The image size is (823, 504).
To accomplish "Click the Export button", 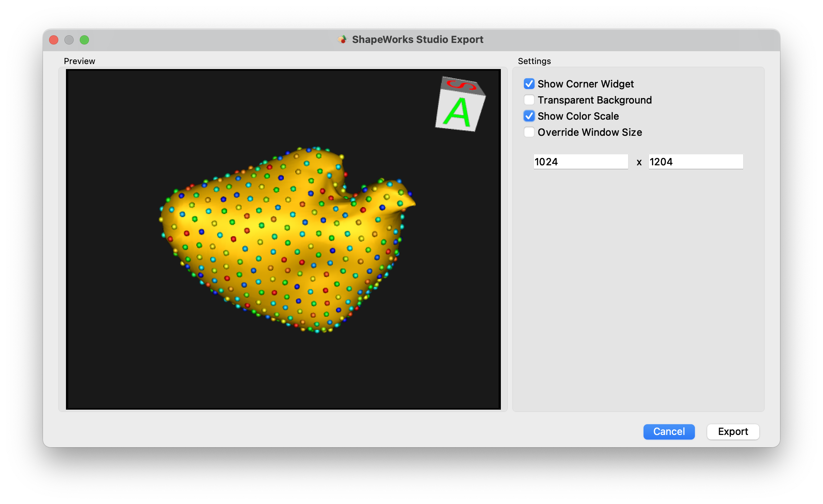I will coord(733,432).
